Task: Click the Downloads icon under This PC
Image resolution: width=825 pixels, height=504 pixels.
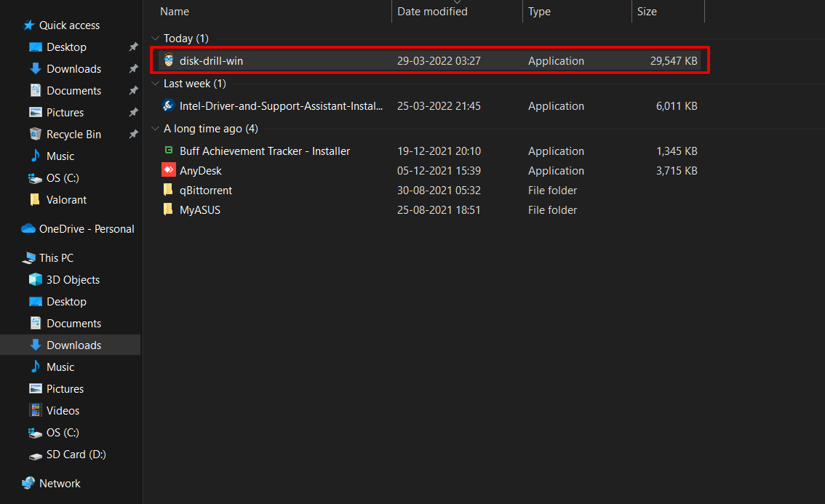Action: click(x=35, y=345)
